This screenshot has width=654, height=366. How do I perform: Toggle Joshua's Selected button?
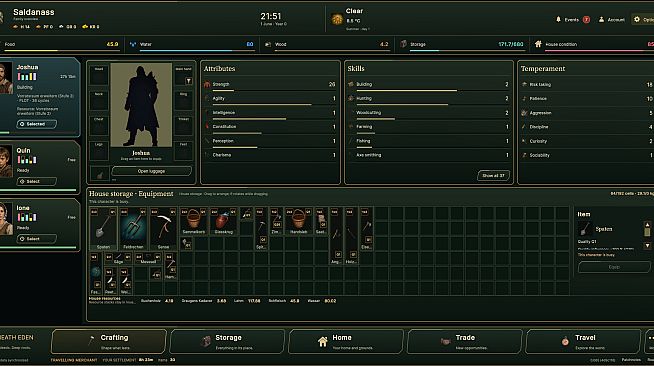click(37, 124)
